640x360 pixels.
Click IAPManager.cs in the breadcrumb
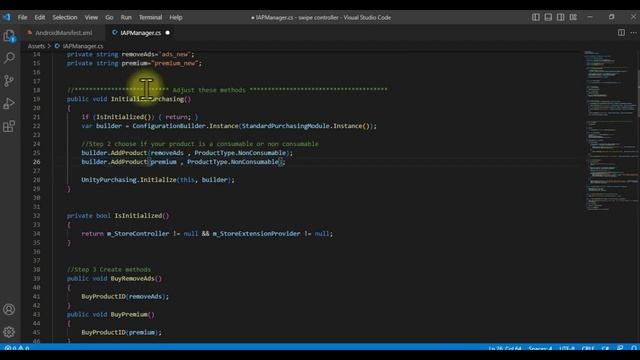(x=82, y=46)
